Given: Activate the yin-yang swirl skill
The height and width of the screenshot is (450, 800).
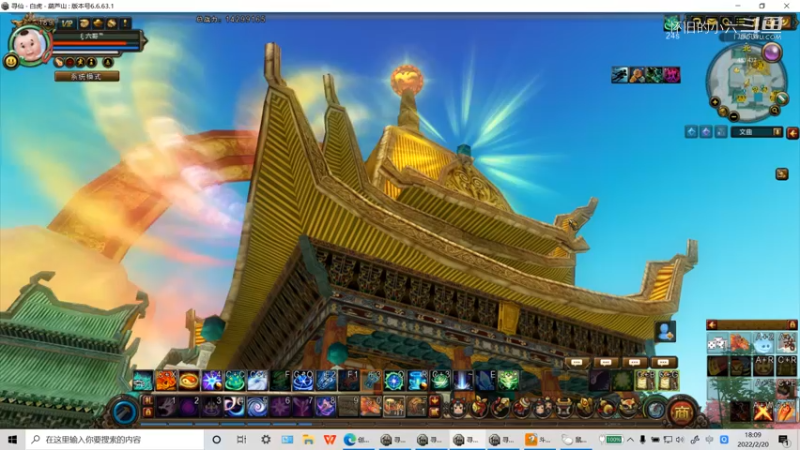Looking at the screenshot, I should click(189, 381).
